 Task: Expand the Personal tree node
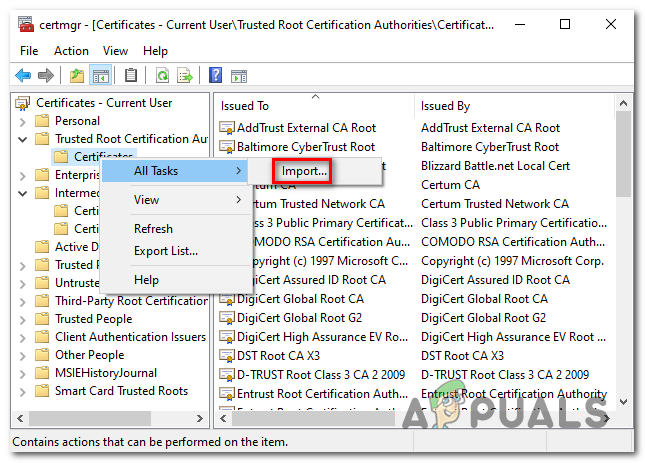click(x=23, y=122)
